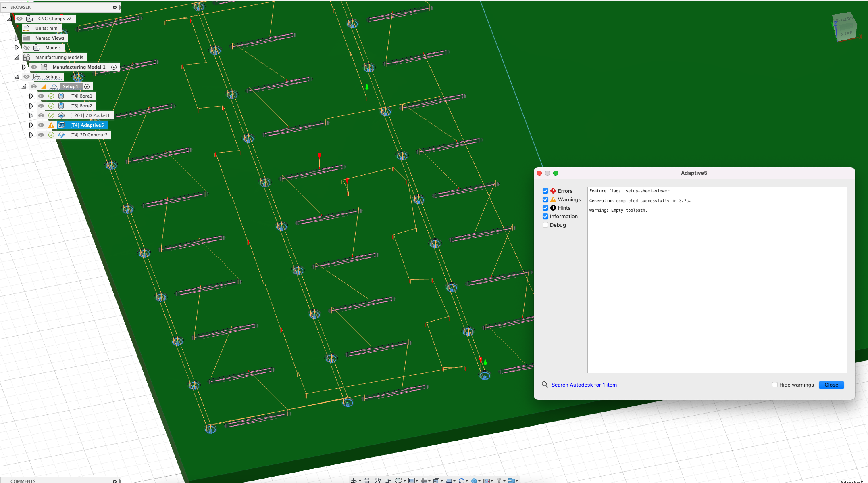Click the ViewCube in the corner

coord(844,26)
